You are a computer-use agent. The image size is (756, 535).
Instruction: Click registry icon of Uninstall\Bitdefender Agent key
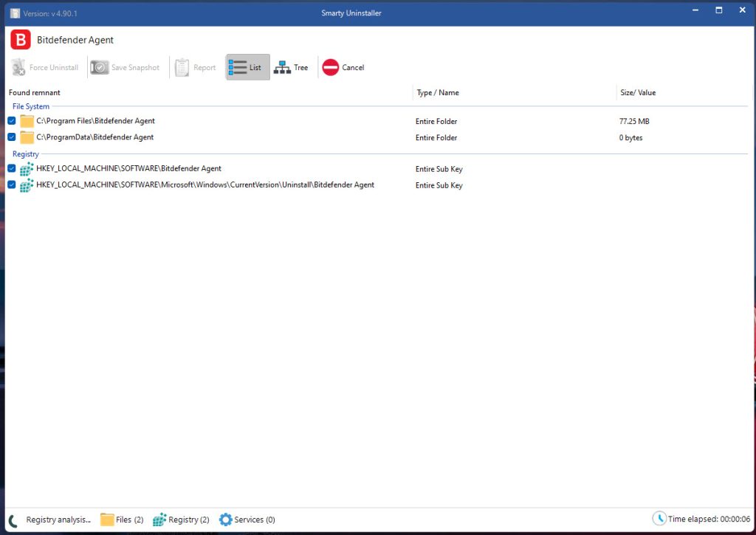coord(27,185)
